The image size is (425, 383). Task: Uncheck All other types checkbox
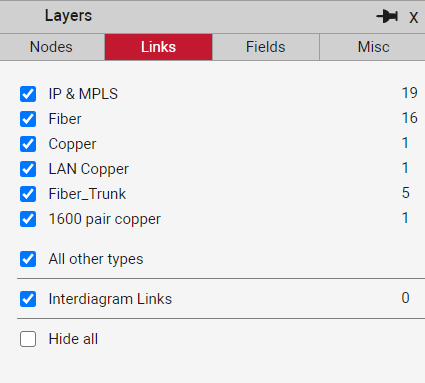click(x=28, y=259)
